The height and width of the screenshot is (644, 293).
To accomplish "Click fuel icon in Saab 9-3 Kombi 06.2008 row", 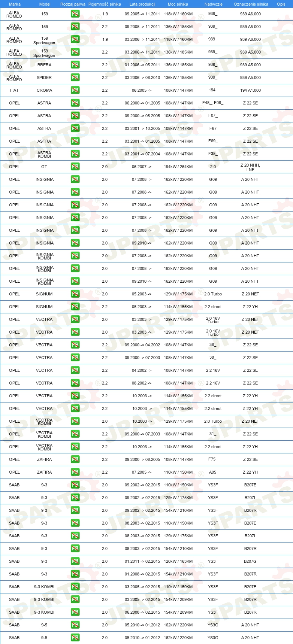I will click(75, 612).
